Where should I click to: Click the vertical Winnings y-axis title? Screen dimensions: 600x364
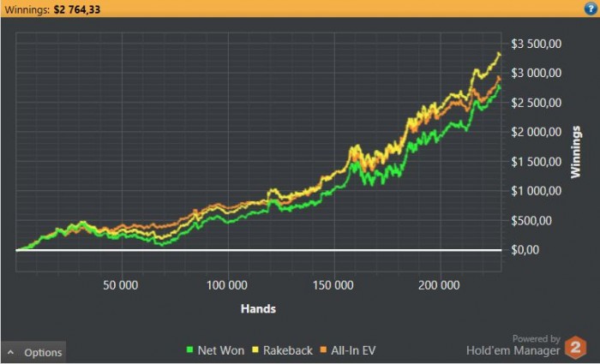tap(575, 152)
